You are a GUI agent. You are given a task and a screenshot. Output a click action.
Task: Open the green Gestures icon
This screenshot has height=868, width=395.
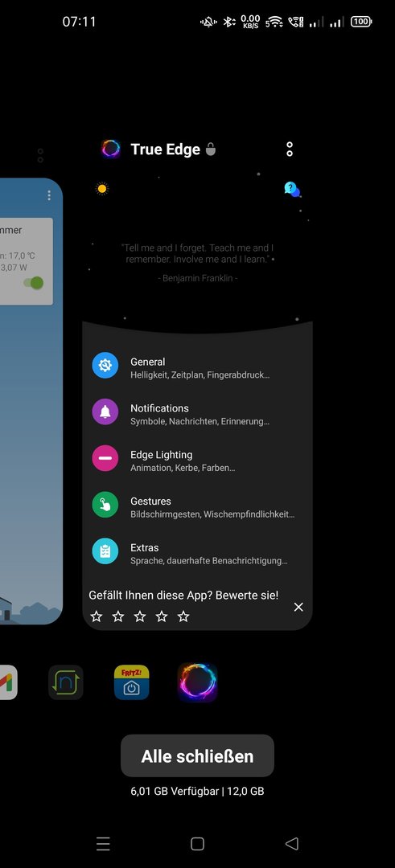105,505
